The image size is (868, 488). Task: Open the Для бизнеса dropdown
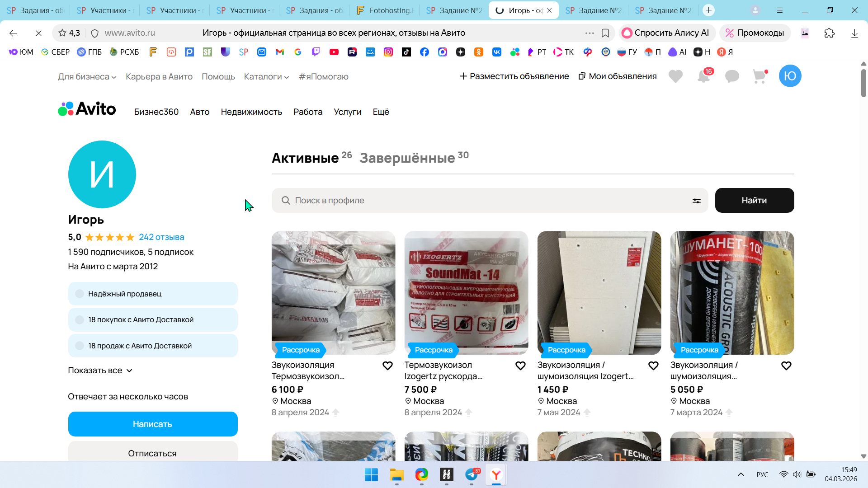[x=87, y=77]
